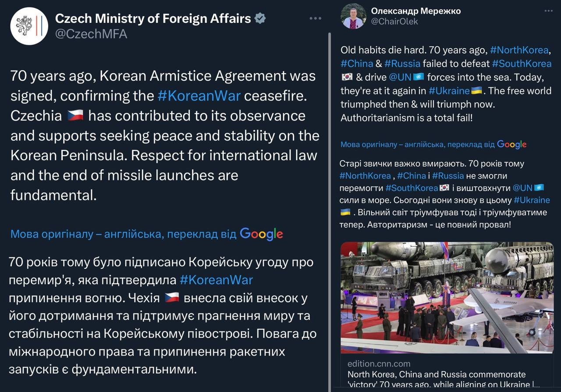561x392 pixels.
Task: Click the verified badge beside Czech Ministry name
Action: coord(260,18)
